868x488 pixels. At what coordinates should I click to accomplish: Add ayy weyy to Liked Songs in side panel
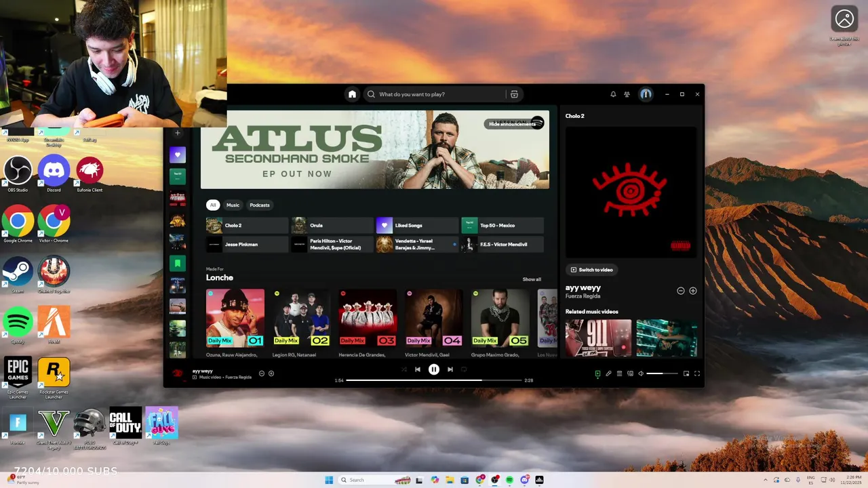[x=693, y=291]
